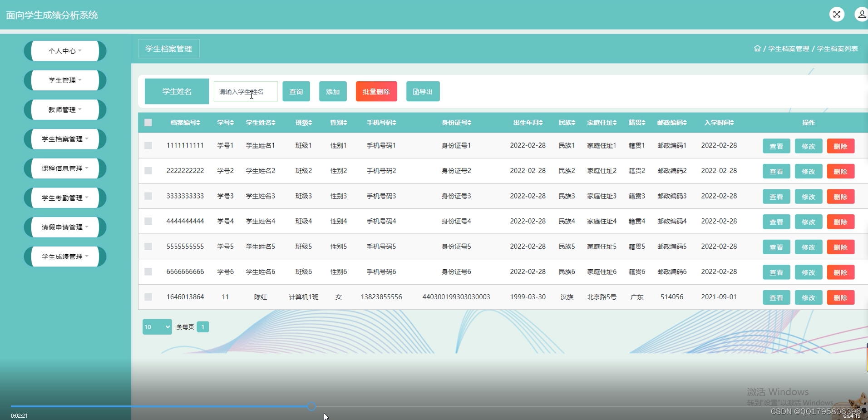Open the 个人中心 menu
This screenshot has height=420, width=868.
(x=64, y=51)
